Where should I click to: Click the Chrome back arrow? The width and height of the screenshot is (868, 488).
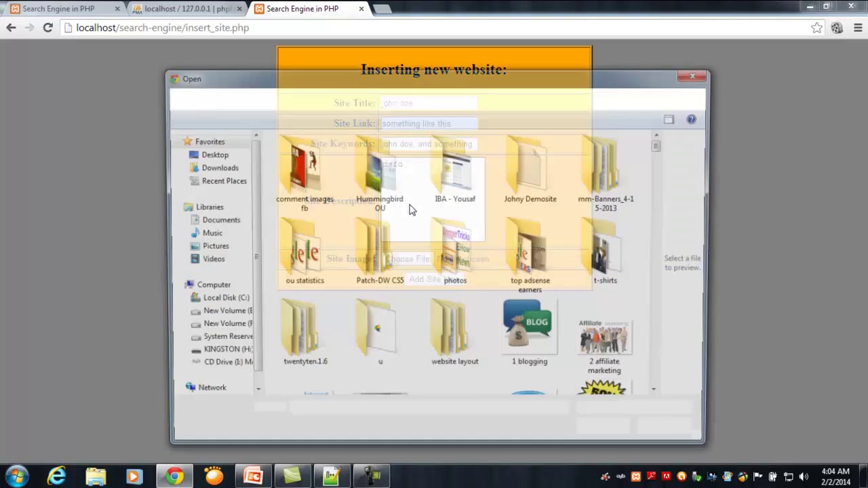(11, 28)
